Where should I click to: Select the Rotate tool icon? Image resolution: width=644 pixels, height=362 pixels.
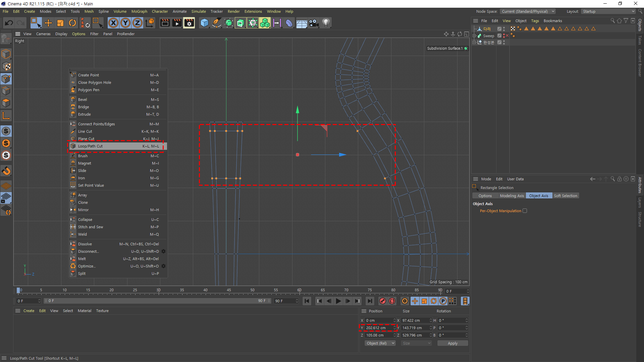coord(72,23)
